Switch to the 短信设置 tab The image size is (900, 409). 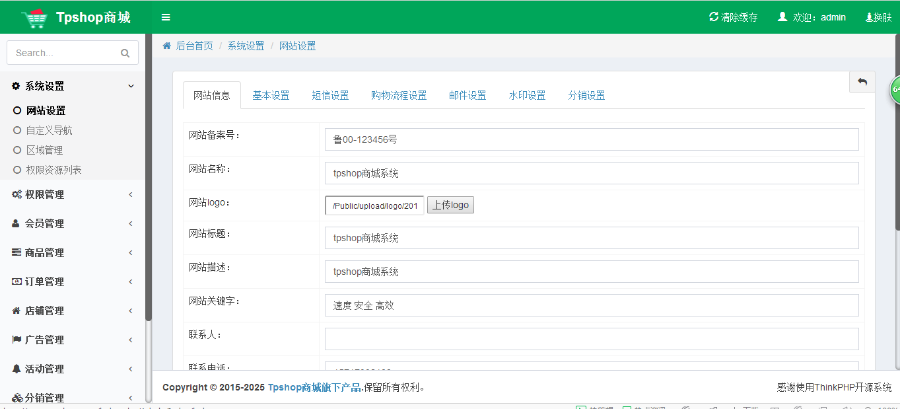(x=330, y=96)
